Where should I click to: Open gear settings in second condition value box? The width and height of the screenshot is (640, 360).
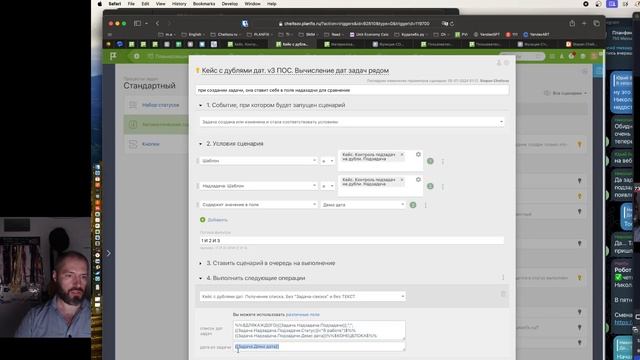pyautogui.click(x=418, y=179)
